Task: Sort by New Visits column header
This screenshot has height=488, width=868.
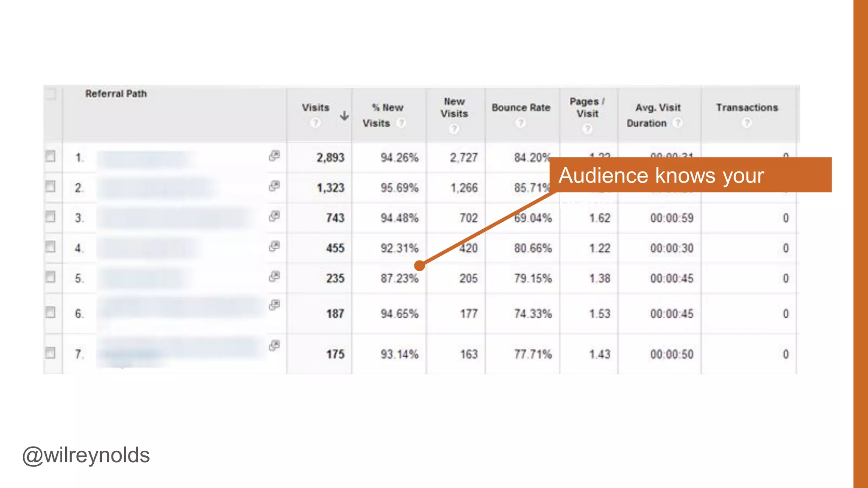Action: [454, 108]
